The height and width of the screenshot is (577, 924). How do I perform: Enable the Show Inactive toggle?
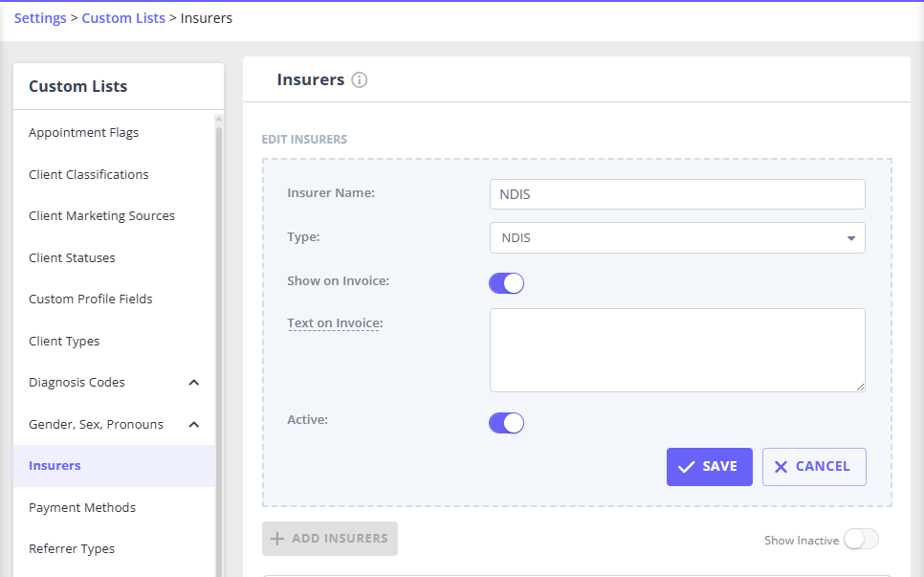click(x=860, y=540)
